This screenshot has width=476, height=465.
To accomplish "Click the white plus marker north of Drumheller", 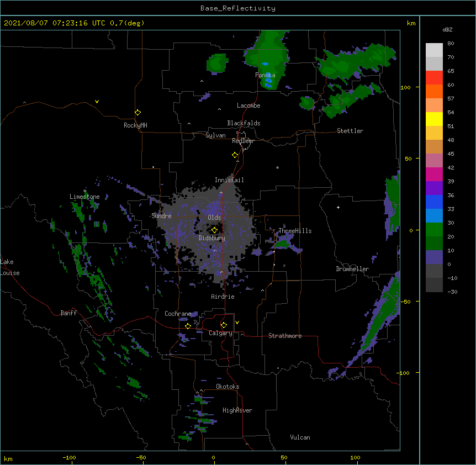I will pyautogui.click(x=338, y=207).
